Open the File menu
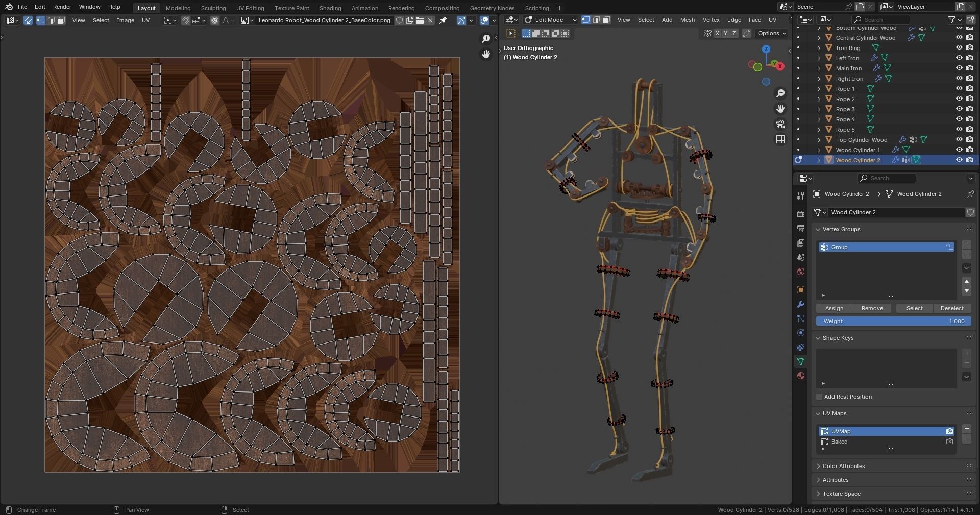This screenshot has width=980, height=515. pos(22,7)
